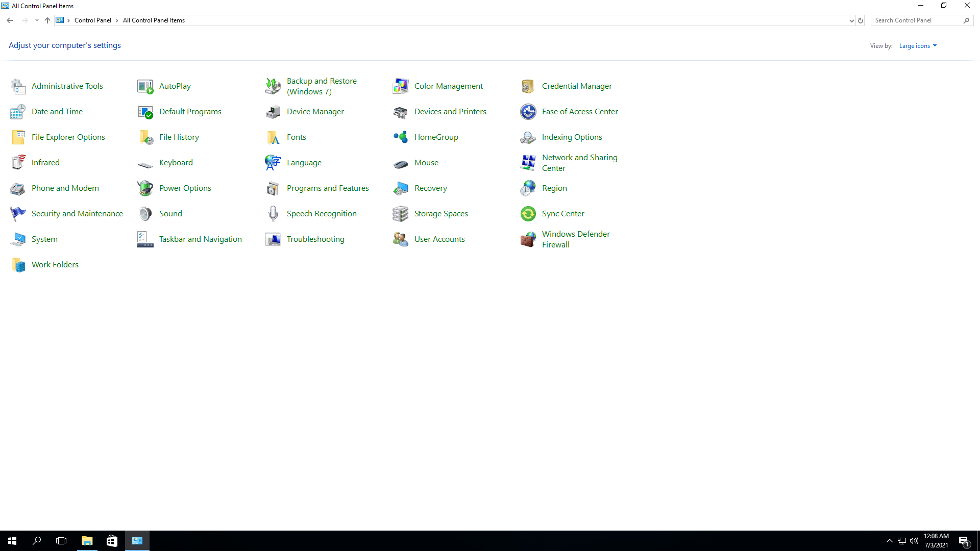Open the Power Options icon
Screen dimensions: 980x551
145,188
